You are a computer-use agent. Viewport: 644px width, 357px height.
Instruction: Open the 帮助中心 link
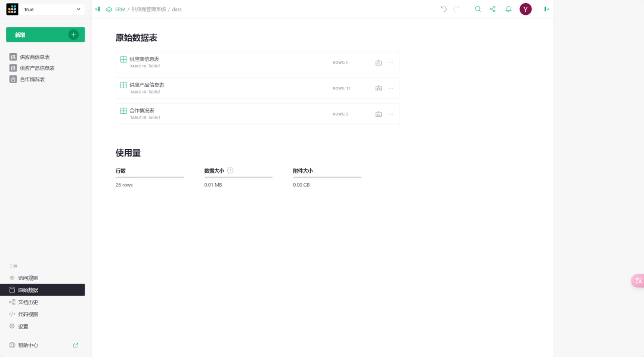coord(28,345)
